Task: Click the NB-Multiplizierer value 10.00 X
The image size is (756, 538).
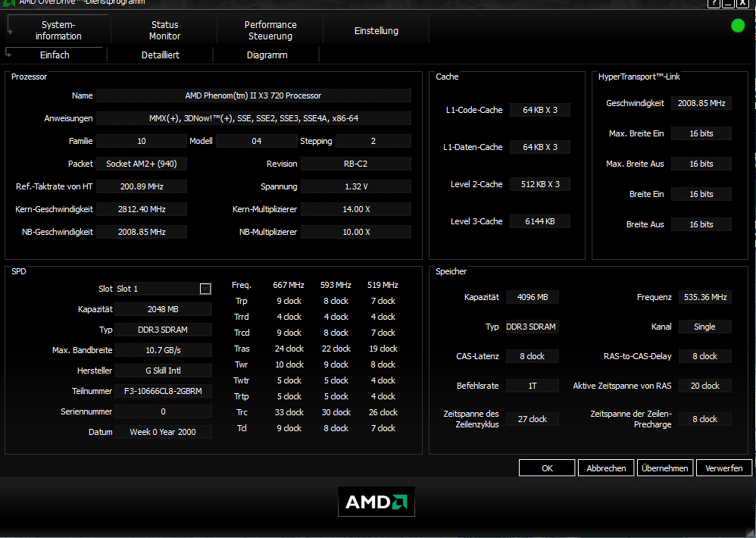Action: (x=356, y=232)
